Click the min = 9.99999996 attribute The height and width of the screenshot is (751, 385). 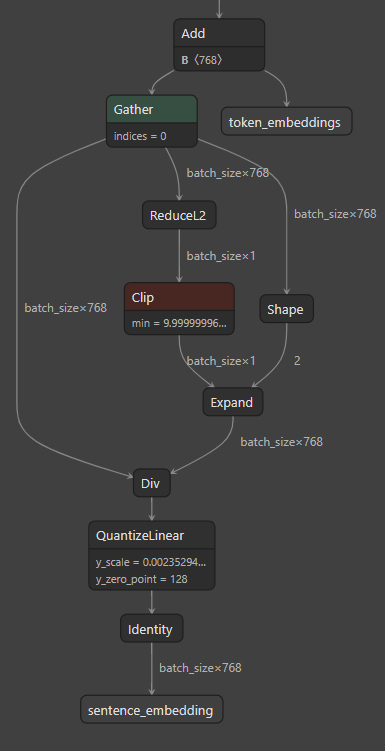click(x=179, y=323)
